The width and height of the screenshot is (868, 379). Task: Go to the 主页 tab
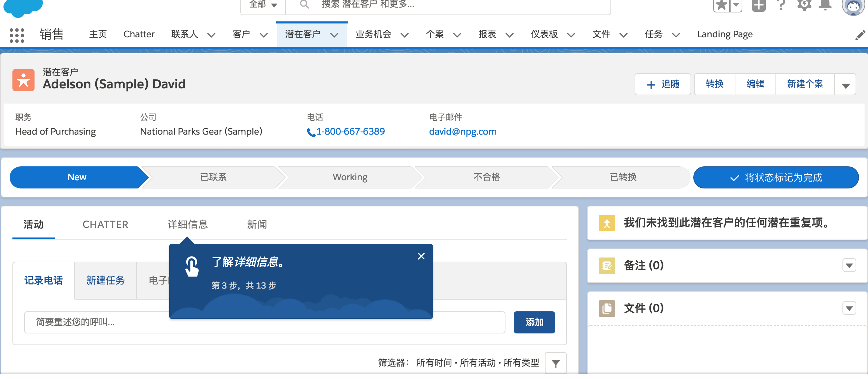98,35
